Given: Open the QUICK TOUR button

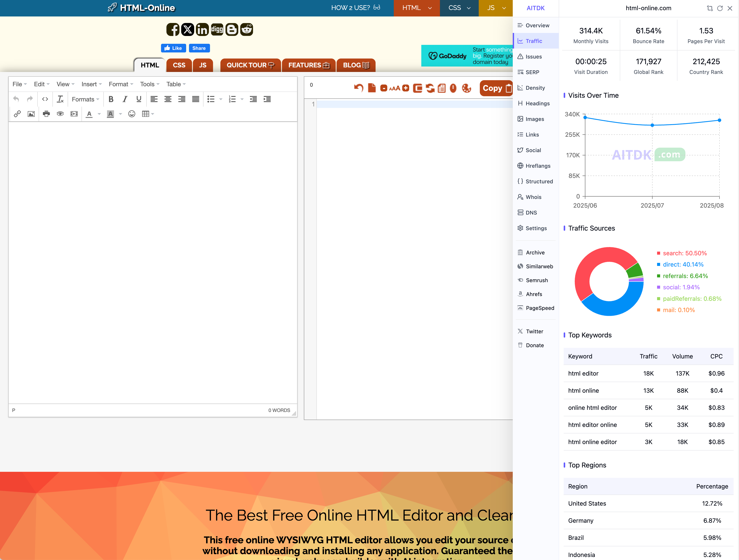Looking at the screenshot, I should (251, 65).
